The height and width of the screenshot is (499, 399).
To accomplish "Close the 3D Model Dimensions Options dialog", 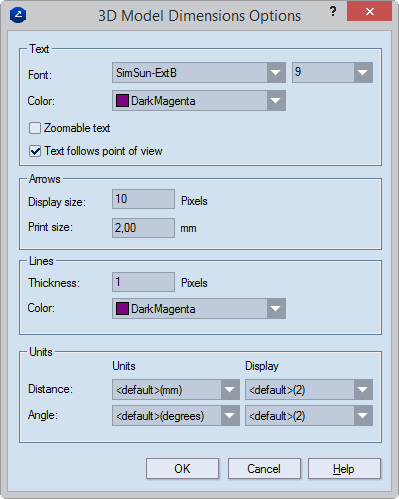I will (369, 11).
